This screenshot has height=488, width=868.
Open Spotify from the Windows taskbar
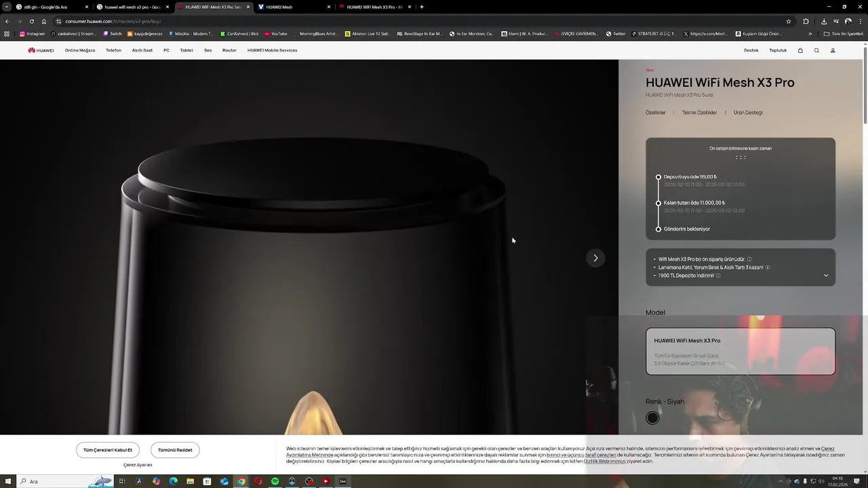275,481
